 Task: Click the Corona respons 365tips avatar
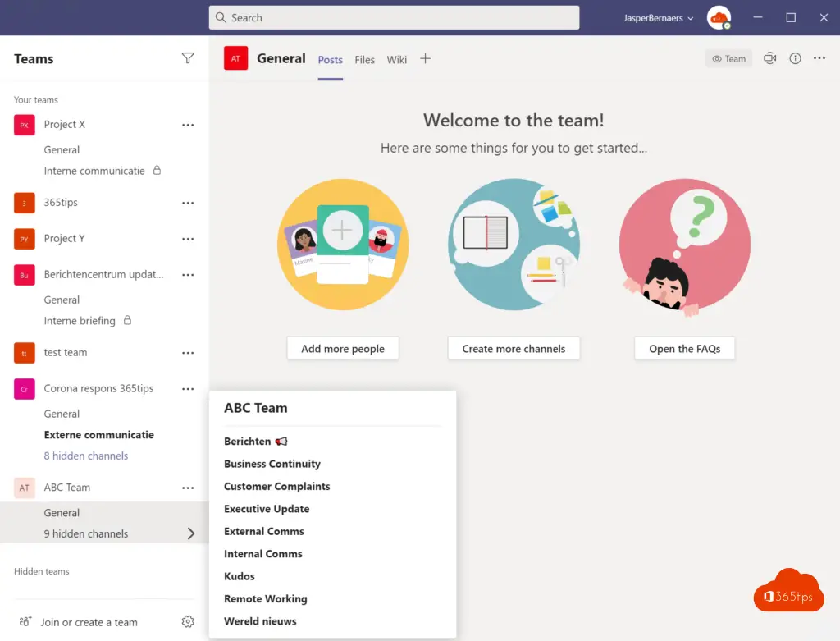coord(24,389)
